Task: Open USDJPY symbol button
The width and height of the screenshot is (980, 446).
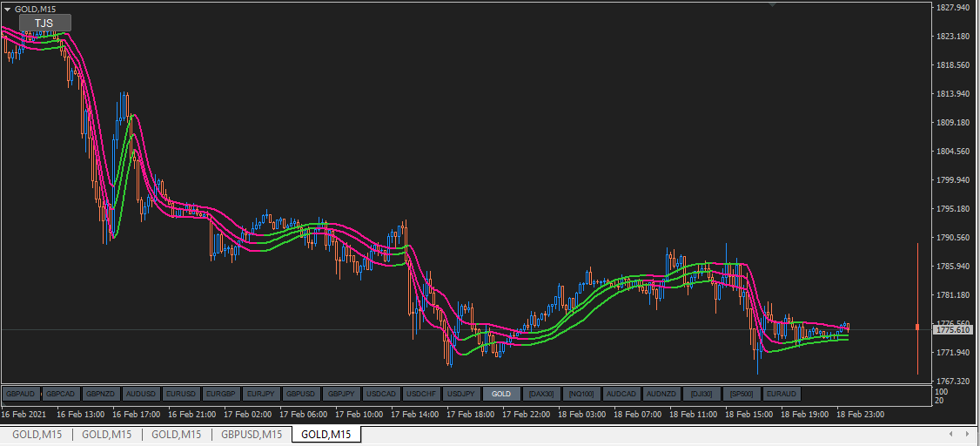Action: tap(461, 394)
